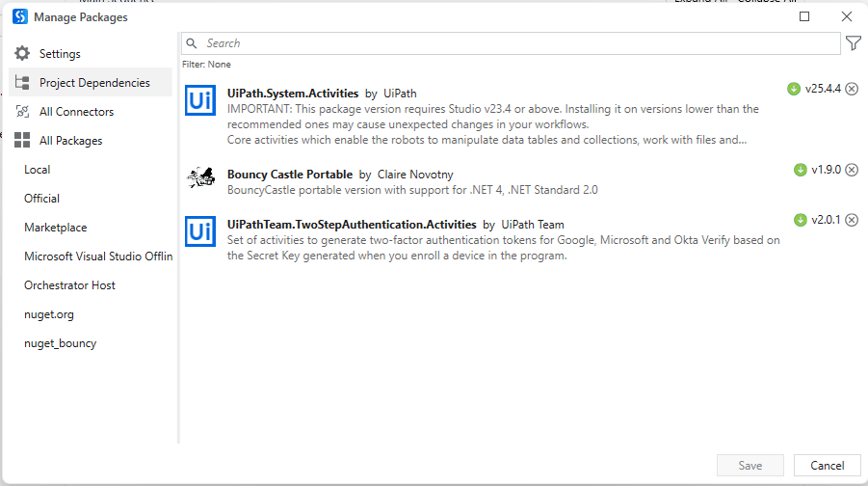
Task: Select the Orchestrator Host feed
Action: coord(69,285)
